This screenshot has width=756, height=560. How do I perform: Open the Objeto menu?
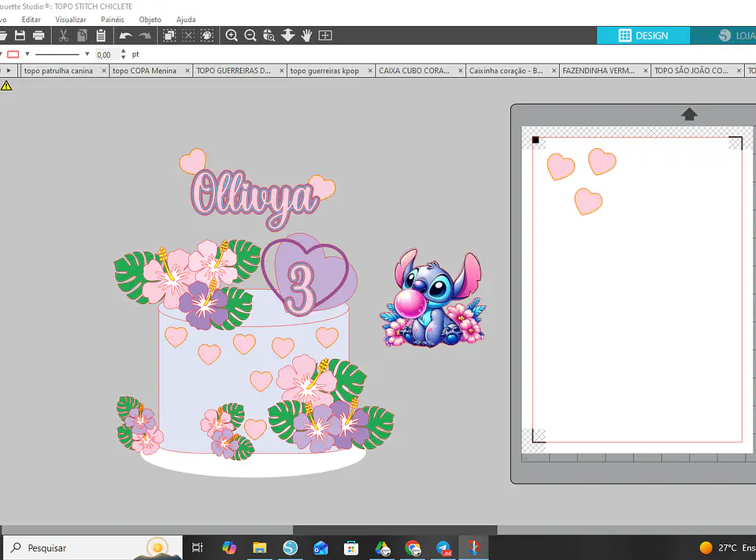[x=150, y=20]
